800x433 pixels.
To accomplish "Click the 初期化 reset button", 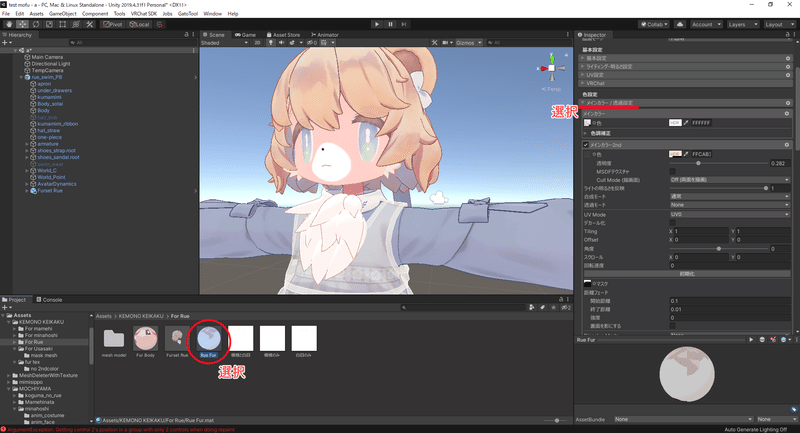I will click(x=687, y=274).
